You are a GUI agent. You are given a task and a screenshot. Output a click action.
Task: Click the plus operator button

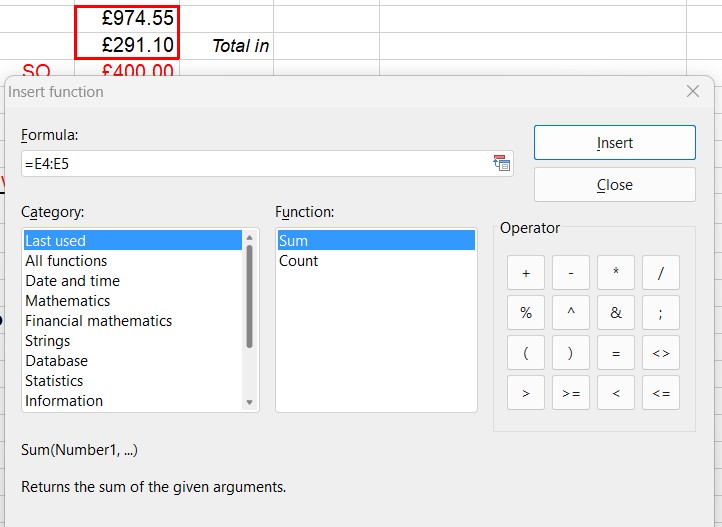pyautogui.click(x=526, y=273)
